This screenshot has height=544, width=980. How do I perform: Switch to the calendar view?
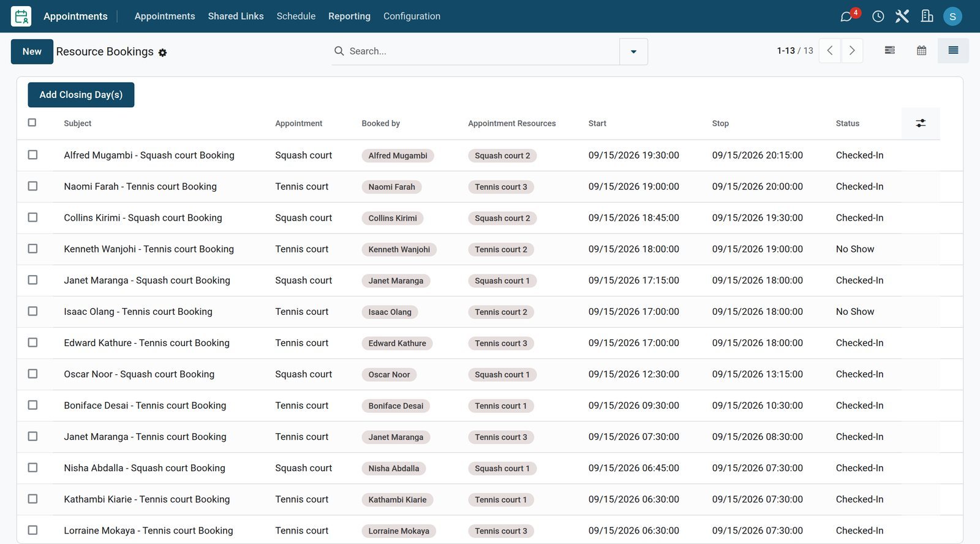pos(922,51)
